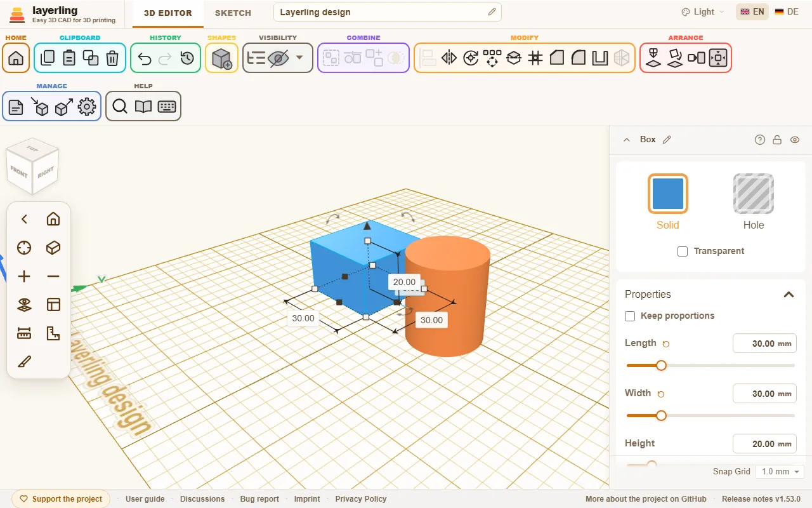Screen dimensions: 812x508
Task: Open the search icon in Help
Action: tap(120, 107)
